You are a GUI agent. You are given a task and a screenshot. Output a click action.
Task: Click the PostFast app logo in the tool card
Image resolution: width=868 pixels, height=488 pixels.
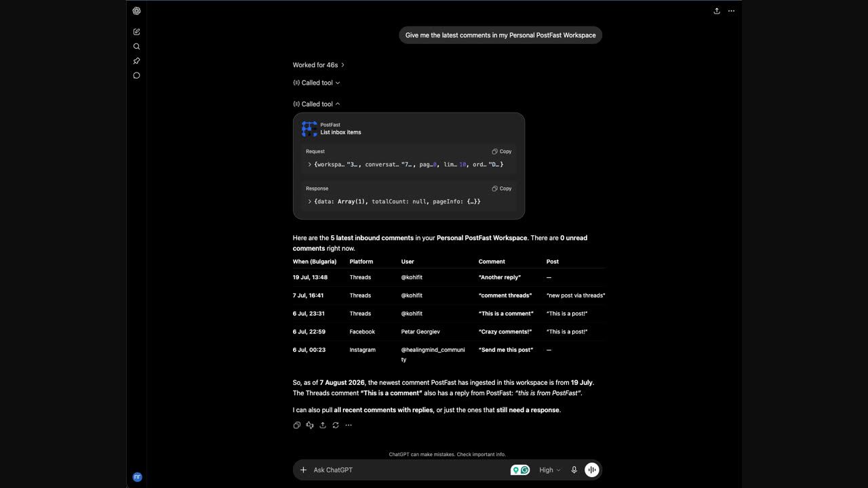(x=309, y=129)
